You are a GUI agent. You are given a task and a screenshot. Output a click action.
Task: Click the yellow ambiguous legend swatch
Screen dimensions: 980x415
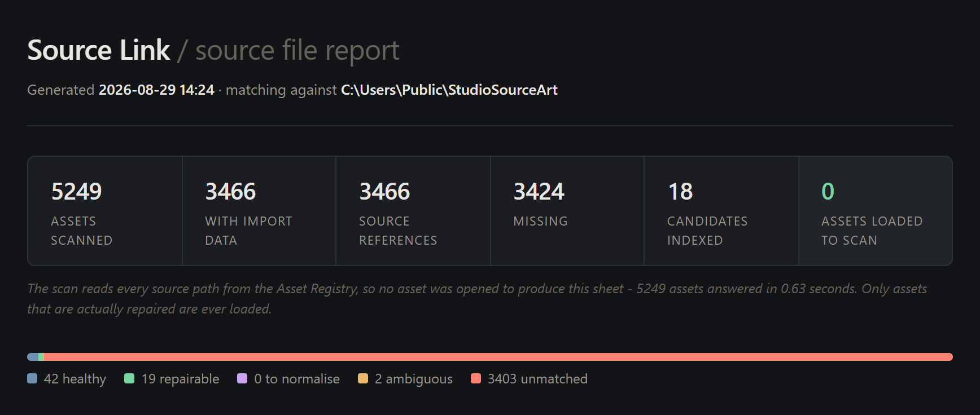click(363, 378)
